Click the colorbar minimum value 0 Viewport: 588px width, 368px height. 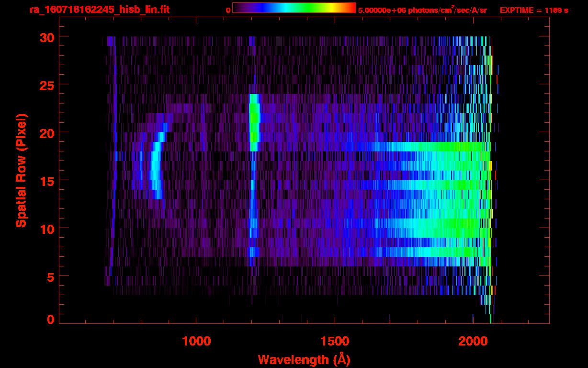(228, 10)
